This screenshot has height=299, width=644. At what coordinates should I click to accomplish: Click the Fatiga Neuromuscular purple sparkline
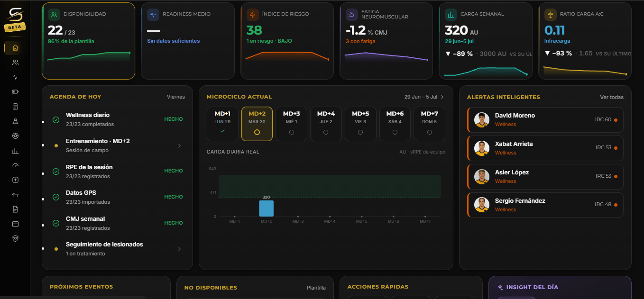386,56
